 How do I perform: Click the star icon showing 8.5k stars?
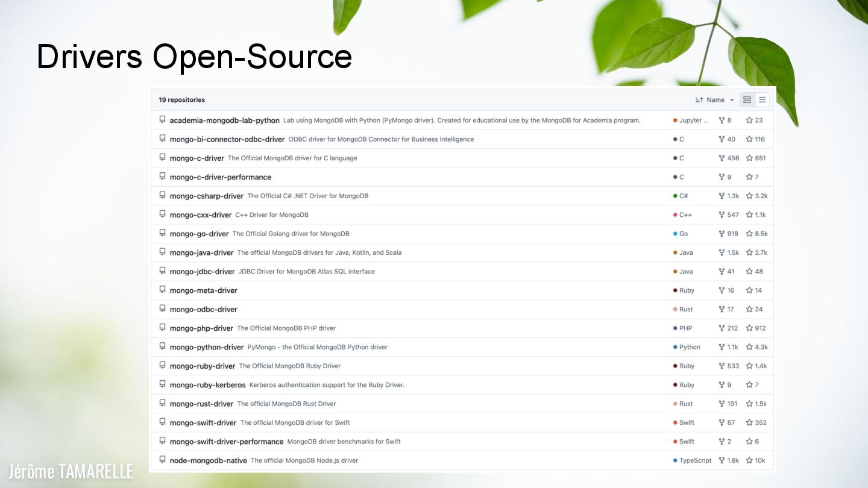coord(749,234)
